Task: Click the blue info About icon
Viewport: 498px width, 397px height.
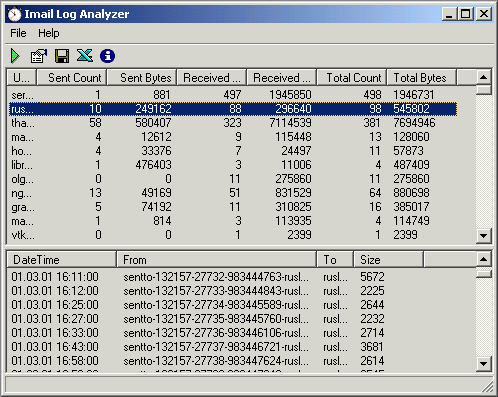Action: click(107, 56)
